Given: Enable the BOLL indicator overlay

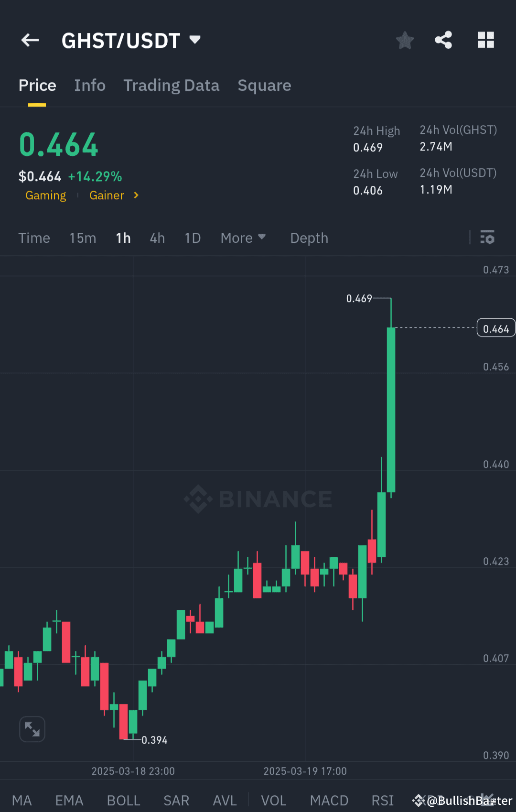Looking at the screenshot, I should tap(123, 800).
